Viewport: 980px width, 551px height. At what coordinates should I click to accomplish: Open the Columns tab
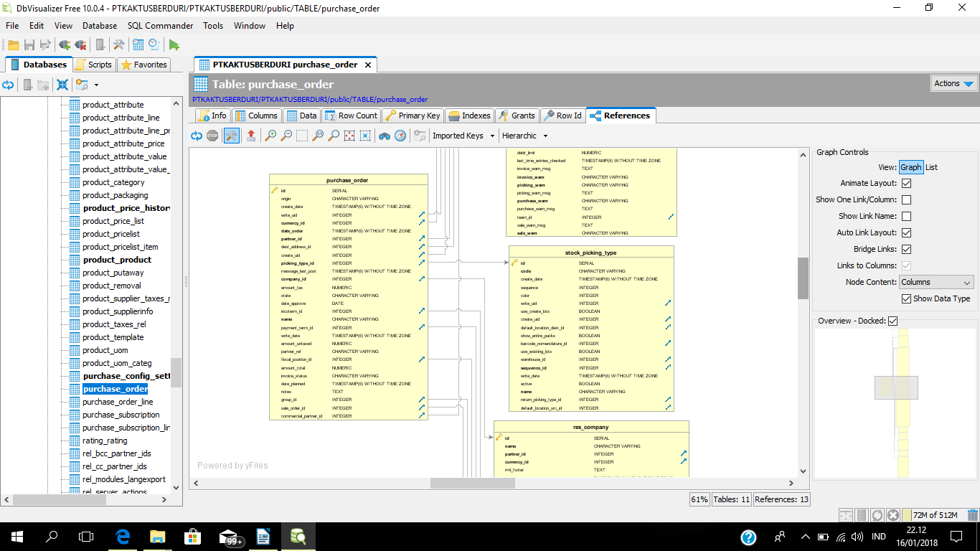[x=256, y=116]
